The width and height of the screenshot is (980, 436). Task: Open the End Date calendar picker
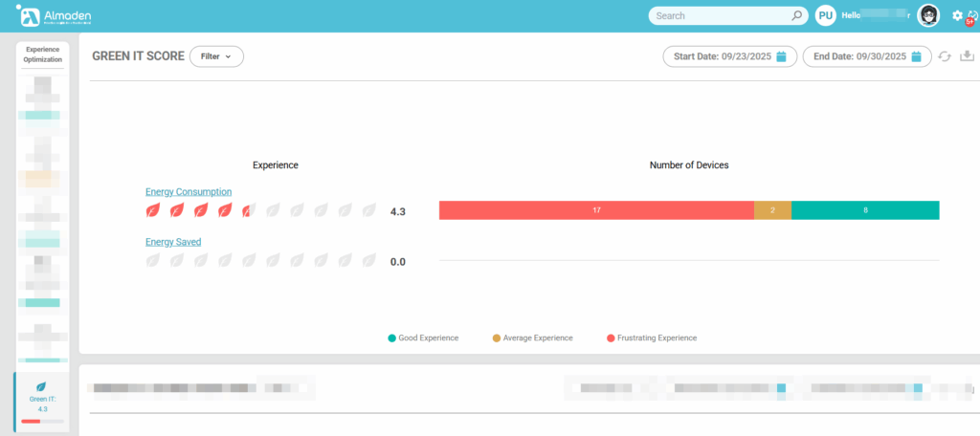(916, 56)
